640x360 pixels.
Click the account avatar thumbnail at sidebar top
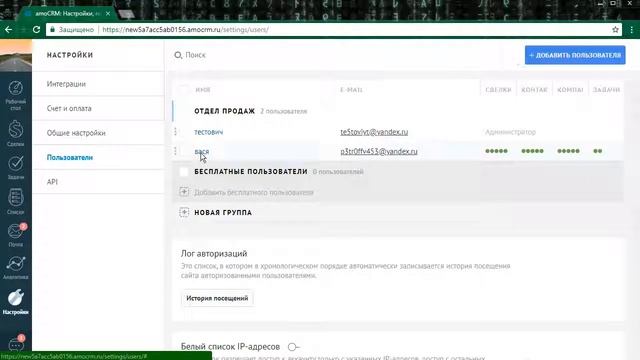(16, 56)
